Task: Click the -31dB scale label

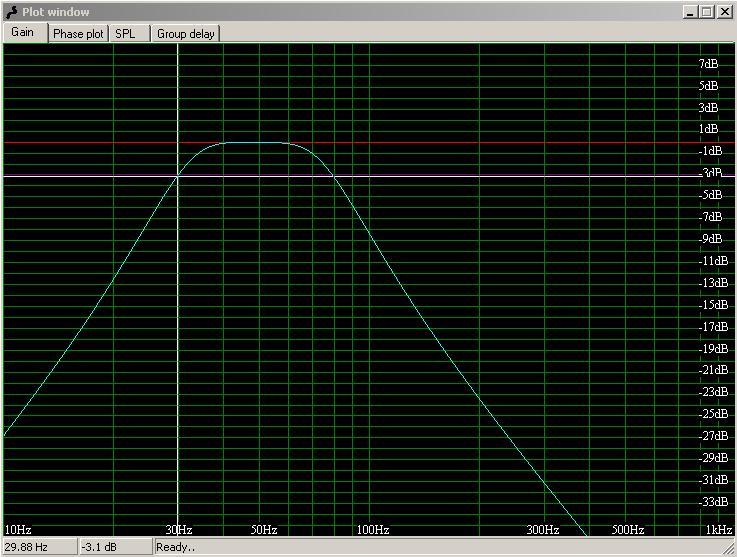Action: point(713,479)
